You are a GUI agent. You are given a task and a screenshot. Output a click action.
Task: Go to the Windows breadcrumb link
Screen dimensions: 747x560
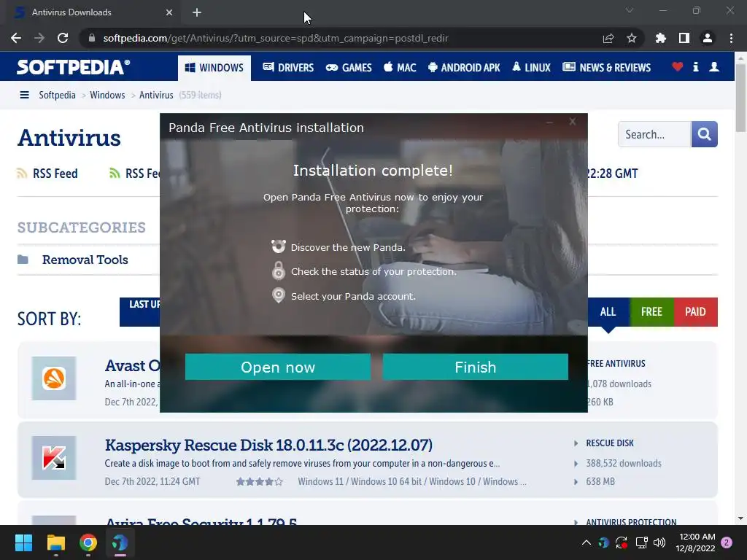(x=107, y=95)
